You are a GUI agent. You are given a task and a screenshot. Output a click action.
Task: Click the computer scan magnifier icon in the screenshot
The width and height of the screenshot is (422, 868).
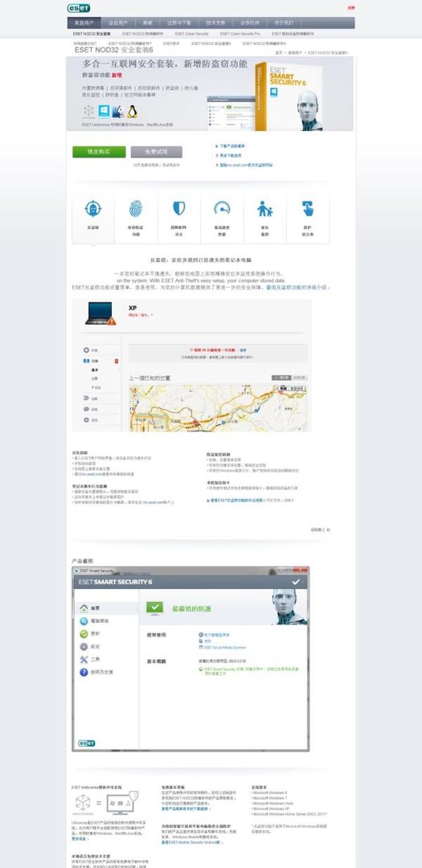(84, 621)
